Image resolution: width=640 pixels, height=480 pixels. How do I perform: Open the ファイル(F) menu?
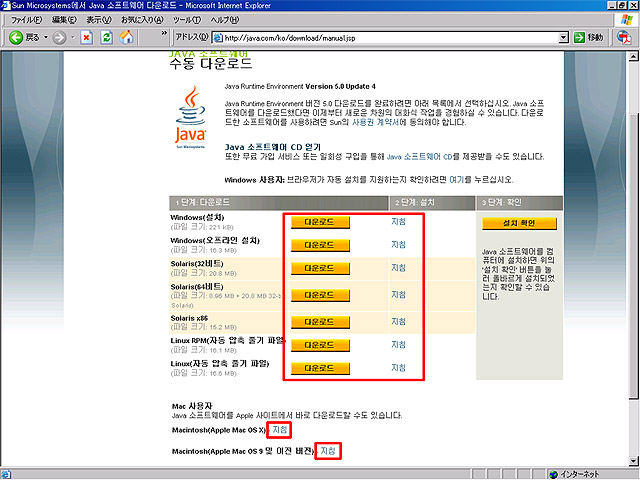pos(27,20)
